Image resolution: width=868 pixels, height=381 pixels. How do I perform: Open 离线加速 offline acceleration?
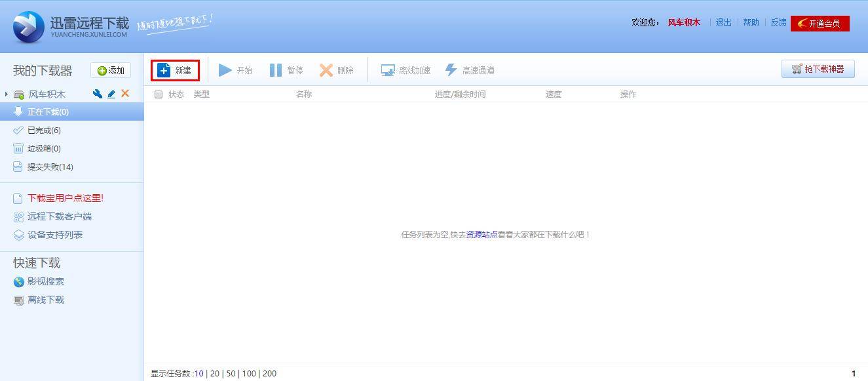point(406,70)
